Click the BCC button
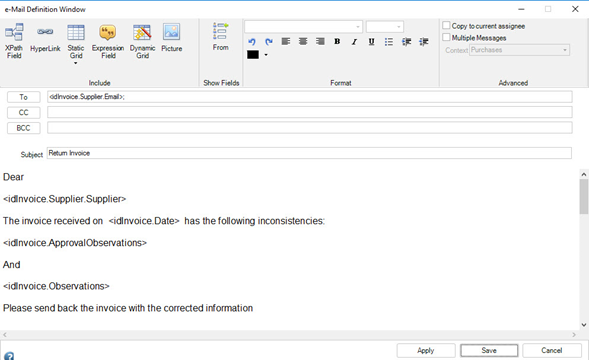The height and width of the screenshot is (360, 589). [23, 128]
